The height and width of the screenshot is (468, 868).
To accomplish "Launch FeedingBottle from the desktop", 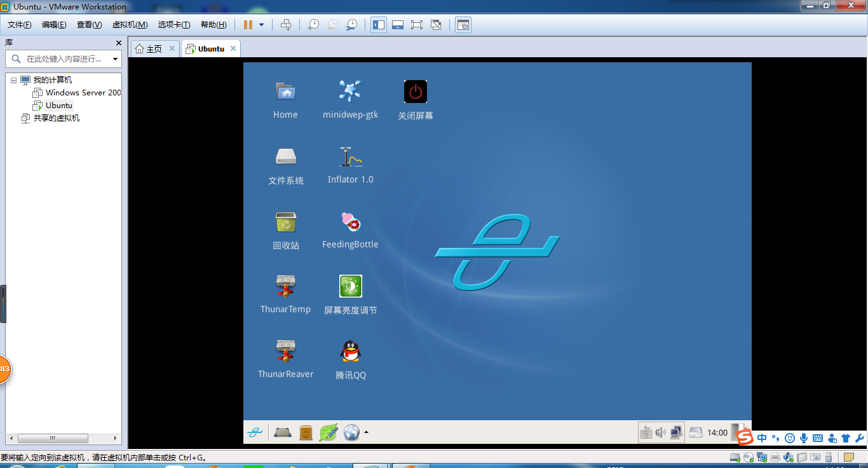I will (x=350, y=222).
